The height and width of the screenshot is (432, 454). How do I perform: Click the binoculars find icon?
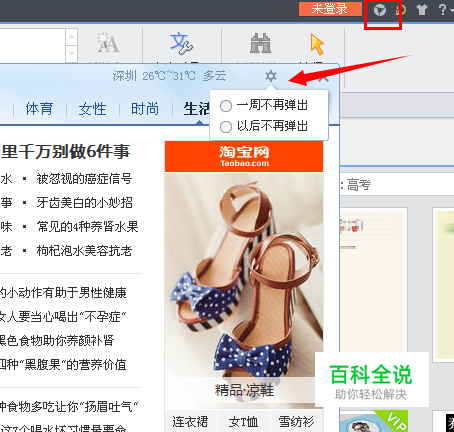(x=260, y=43)
